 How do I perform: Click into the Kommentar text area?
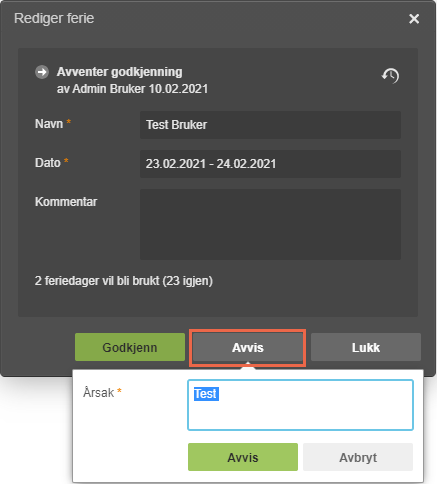click(x=270, y=224)
